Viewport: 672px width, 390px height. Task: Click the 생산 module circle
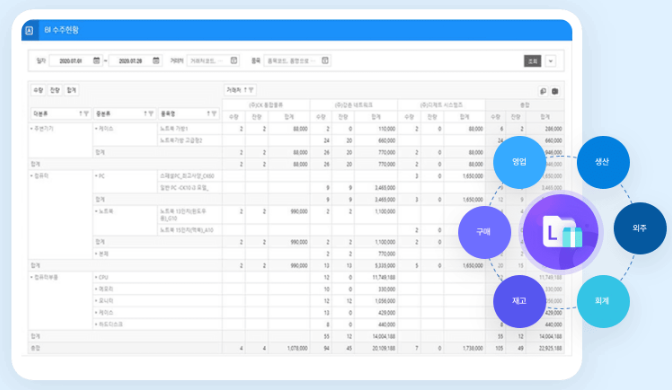(x=603, y=162)
